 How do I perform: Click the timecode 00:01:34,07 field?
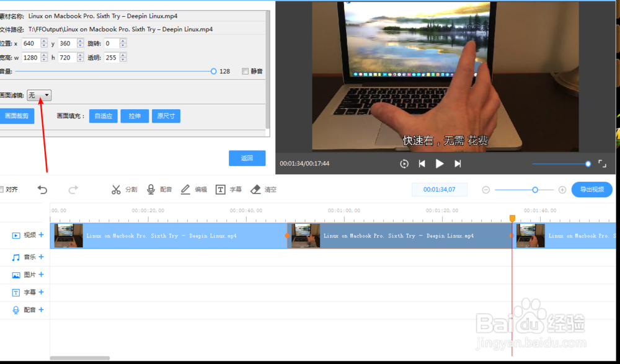coord(440,190)
